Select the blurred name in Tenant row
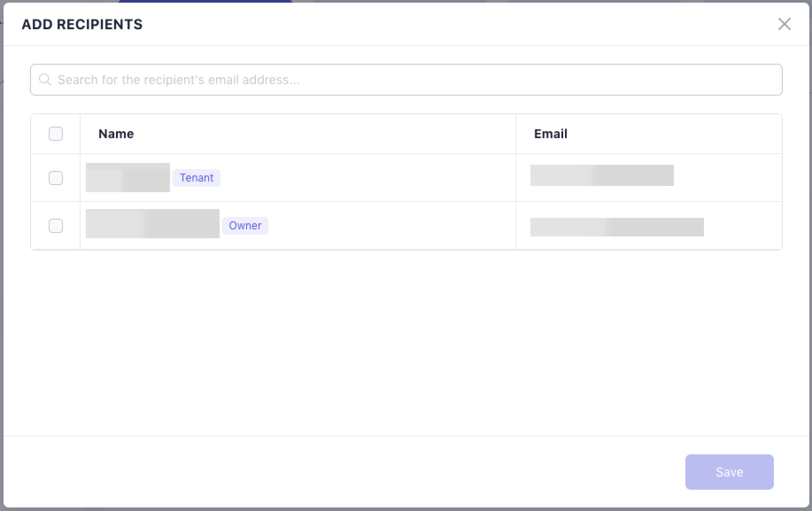The height and width of the screenshot is (511, 812). (x=128, y=178)
